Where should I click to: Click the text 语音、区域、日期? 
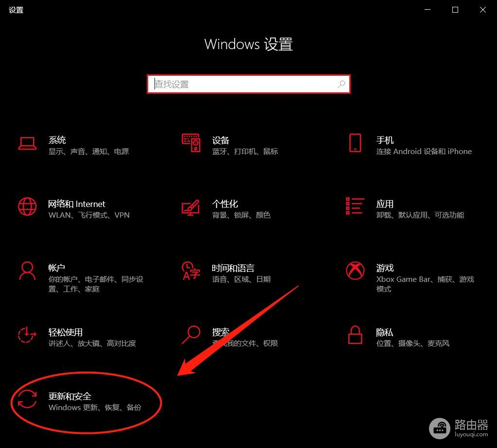click(x=241, y=279)
